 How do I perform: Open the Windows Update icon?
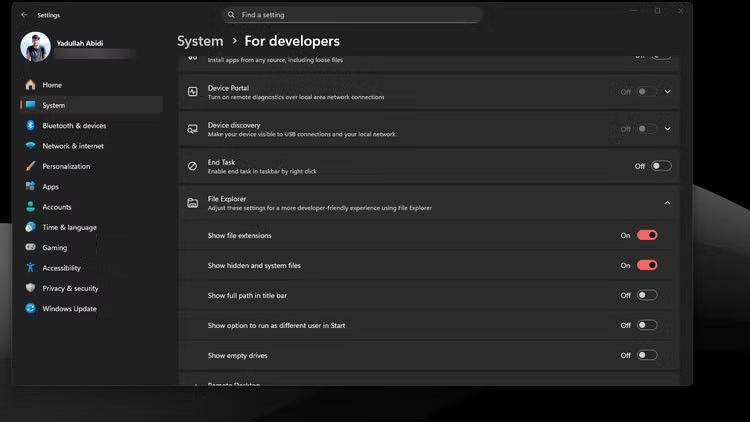click(x=31, y=309)
